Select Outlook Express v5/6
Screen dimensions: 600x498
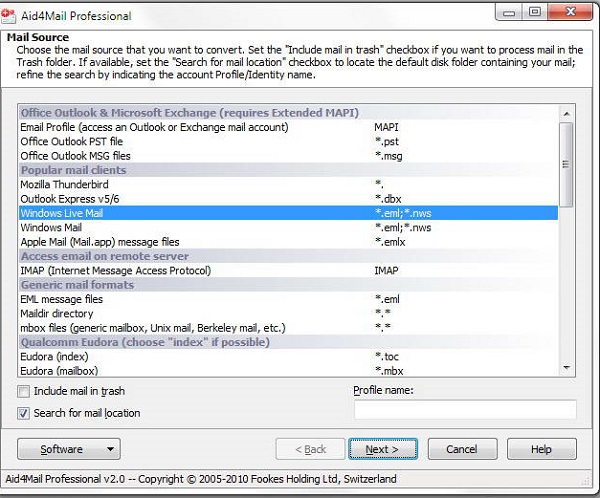pos(289,199)
